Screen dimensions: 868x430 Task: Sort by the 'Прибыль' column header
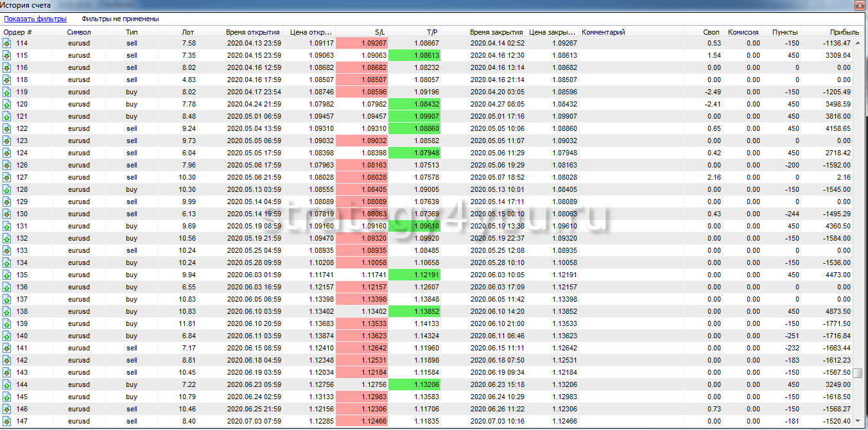(844, 31)
